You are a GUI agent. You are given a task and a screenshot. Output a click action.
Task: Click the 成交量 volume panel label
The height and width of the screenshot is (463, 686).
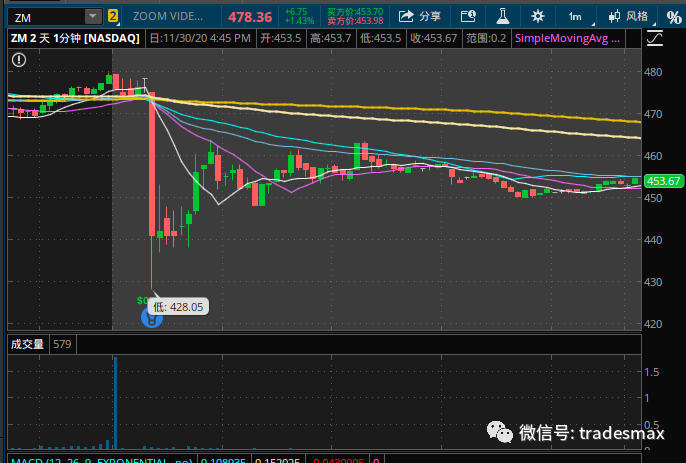28,344
